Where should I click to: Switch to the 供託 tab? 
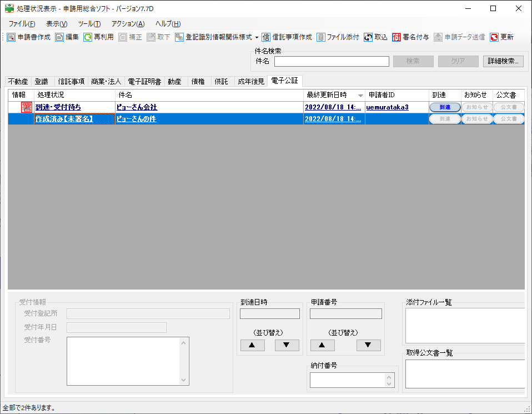222,82
